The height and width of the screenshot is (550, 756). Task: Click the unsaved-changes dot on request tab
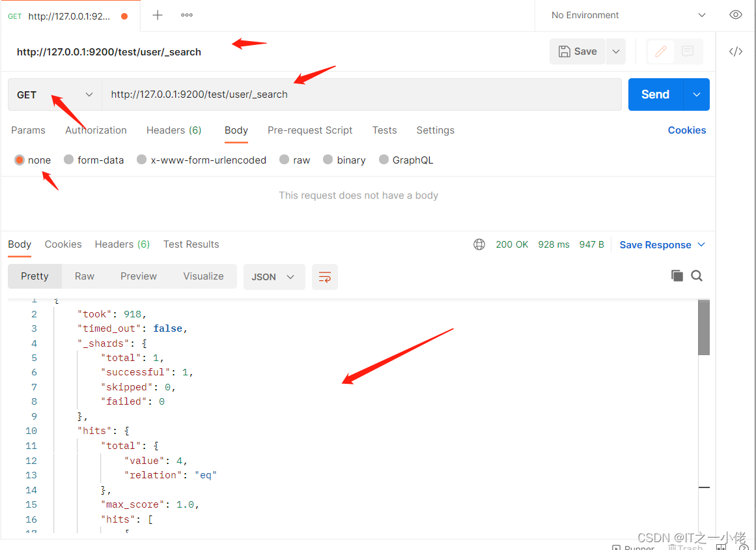tap(124, 16)
